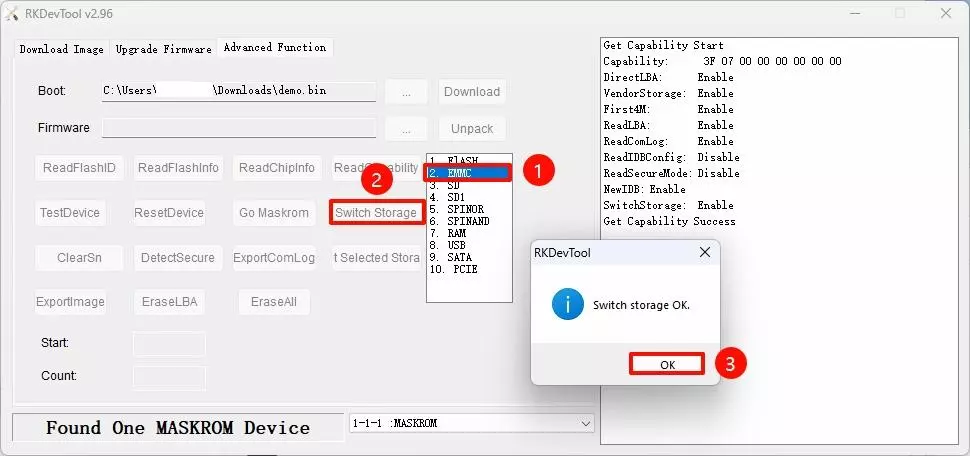This screenshot has width=970, height=456.
Task: Click the Switch Storage button
Action: coord(376,213)
